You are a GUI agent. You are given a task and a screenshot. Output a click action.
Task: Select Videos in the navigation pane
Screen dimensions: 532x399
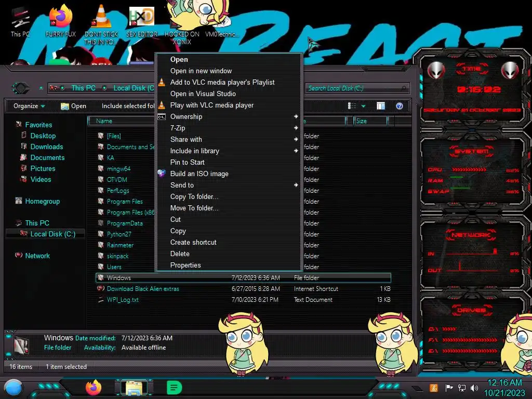tap(41, 179)
